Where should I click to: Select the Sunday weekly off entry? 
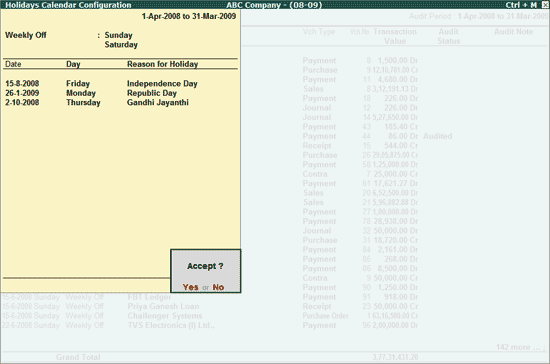click(119, 35)
